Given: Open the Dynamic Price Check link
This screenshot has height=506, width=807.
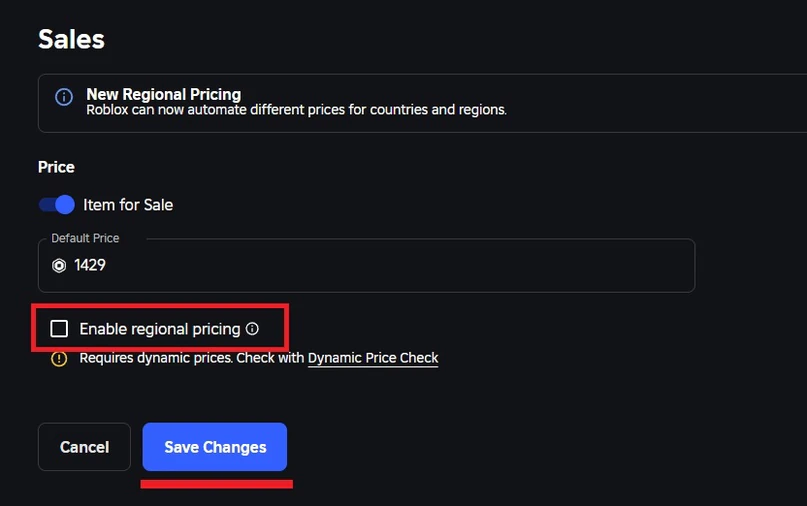Looking at the screenshot, I should [373, 358].
